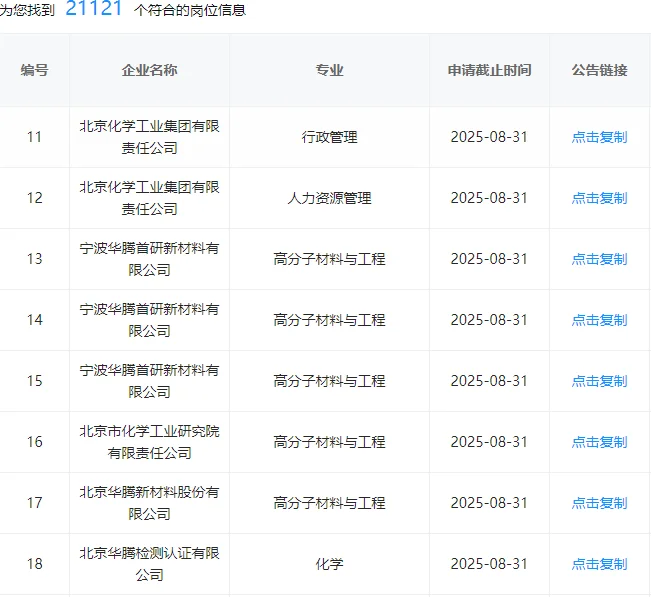Image resolution: width=651 pixels, height=597 pixels.
Task: Copy announcement link for row 15
Action: (599, 381)
